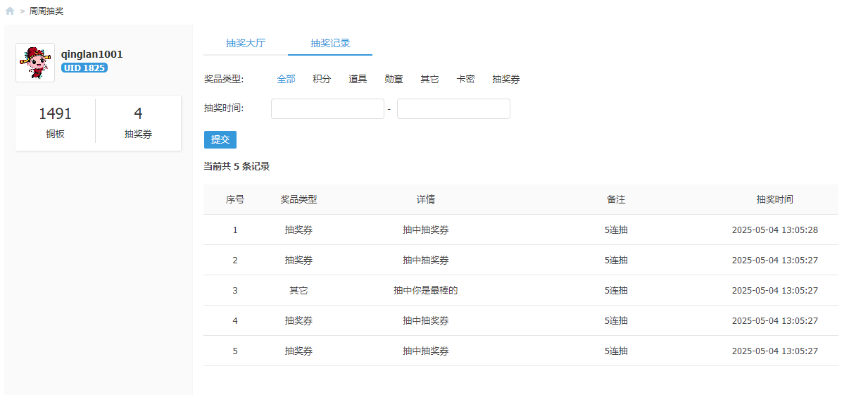Filter prize type by 勋章
Screen dimensions: 868x395
pos(394,79)
